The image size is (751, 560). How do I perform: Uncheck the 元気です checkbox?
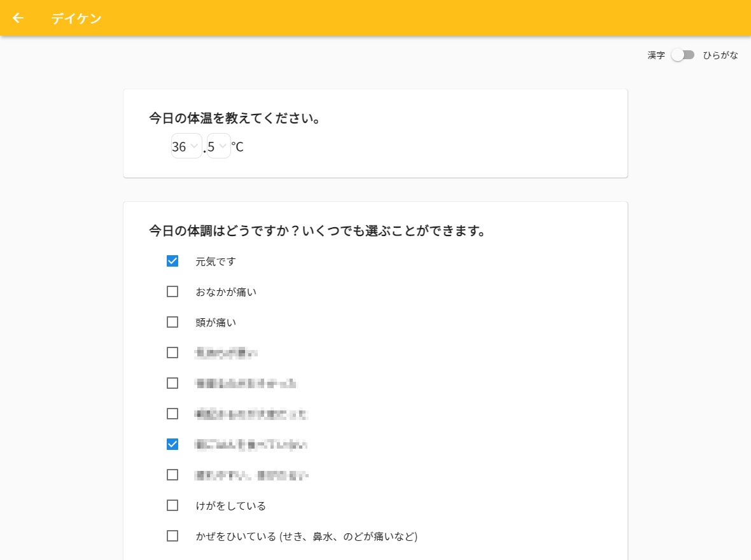(172, 261)
